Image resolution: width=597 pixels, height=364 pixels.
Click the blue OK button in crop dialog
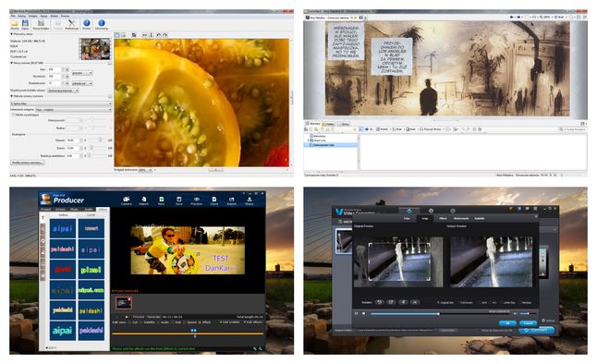coord(507,322)
